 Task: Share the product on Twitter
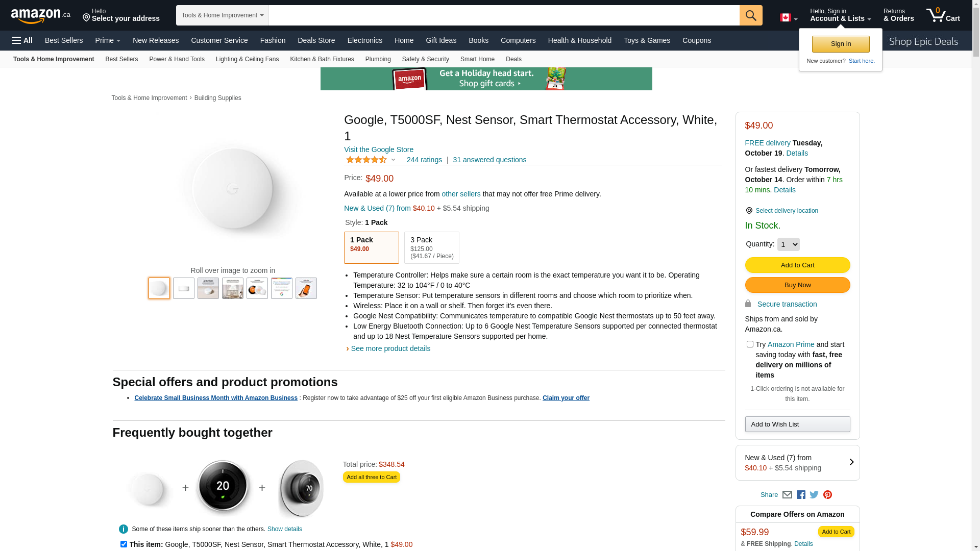coord(814,494)
